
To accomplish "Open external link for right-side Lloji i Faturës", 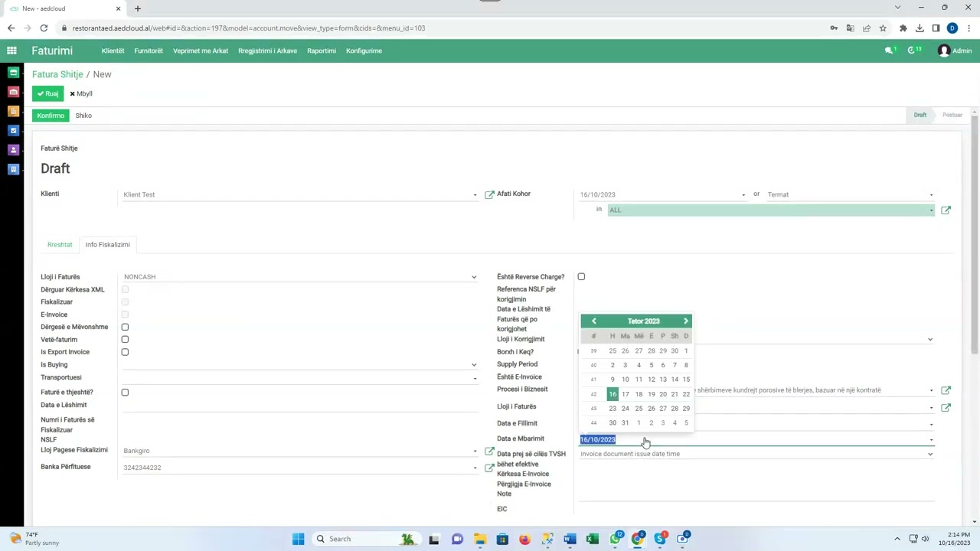I will pyautogui.click(x=946, y=407).
